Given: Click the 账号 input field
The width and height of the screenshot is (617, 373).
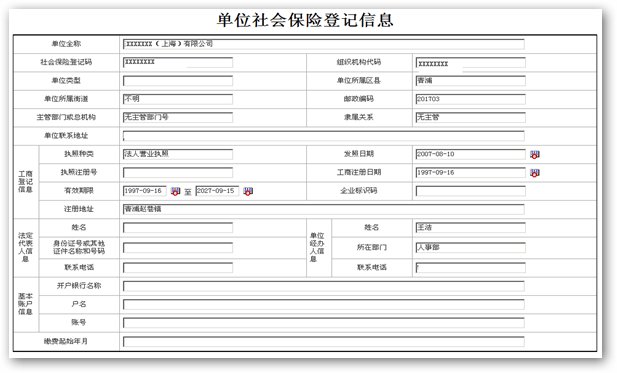Looking at the screenshot, I should click(x=323, y=323).
